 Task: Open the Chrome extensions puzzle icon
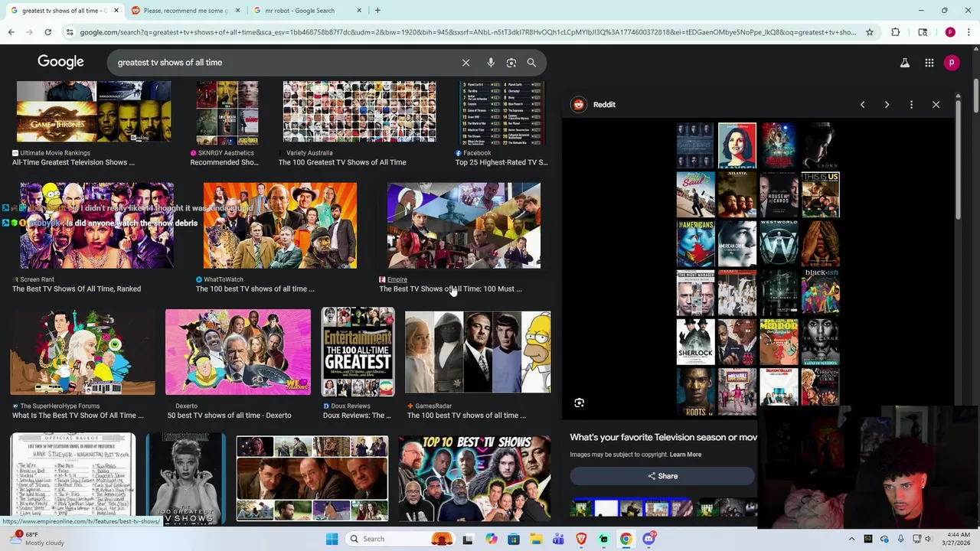895,32
